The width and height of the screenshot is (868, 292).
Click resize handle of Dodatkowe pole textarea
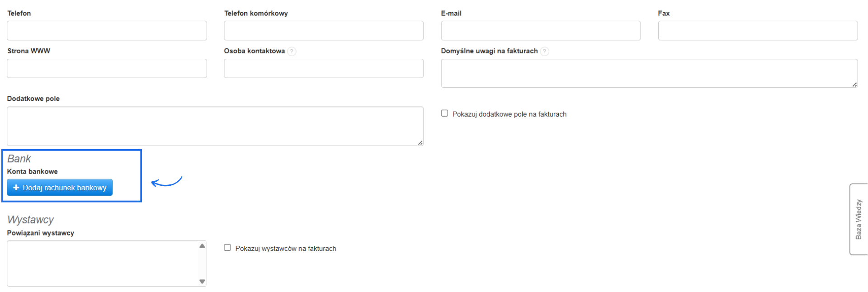[420, 143]
